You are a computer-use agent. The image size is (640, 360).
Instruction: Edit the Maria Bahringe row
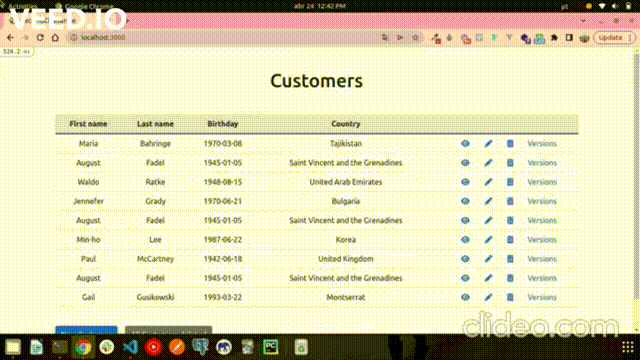[x=488, y=144]
